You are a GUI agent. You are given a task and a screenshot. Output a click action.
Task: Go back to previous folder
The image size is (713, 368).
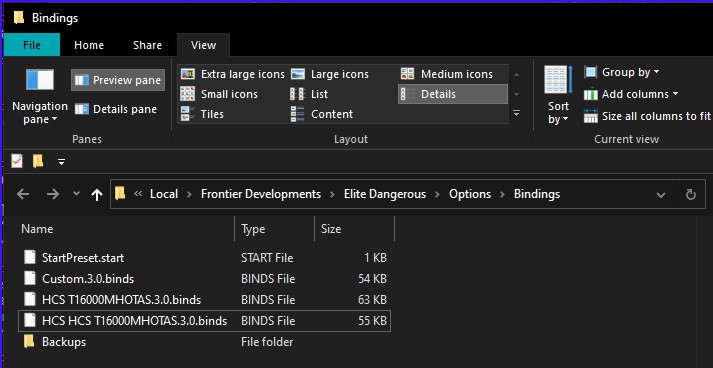click(23, 195)
